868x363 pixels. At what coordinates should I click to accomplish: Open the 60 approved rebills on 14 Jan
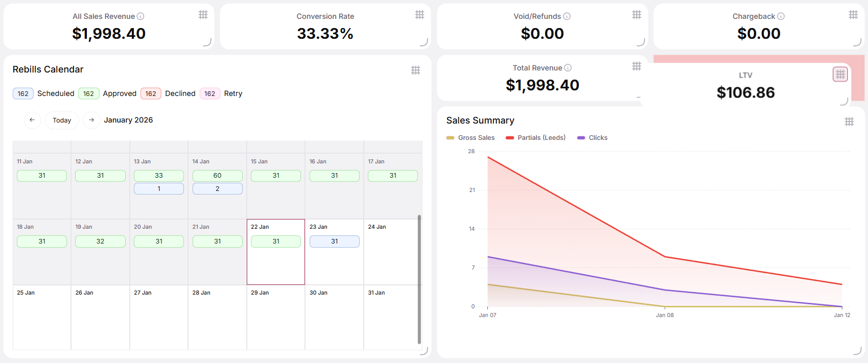[218, 176]
